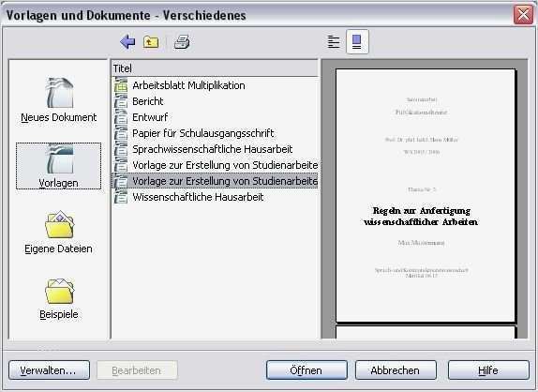Click the Print icon in toolbar
538x392 pixels.
(x=182, y=42)
